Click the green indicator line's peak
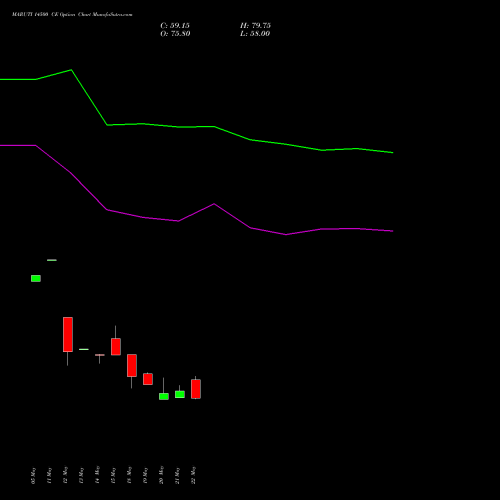The width and height of the screenshot is (500, 500). point(71,70)
